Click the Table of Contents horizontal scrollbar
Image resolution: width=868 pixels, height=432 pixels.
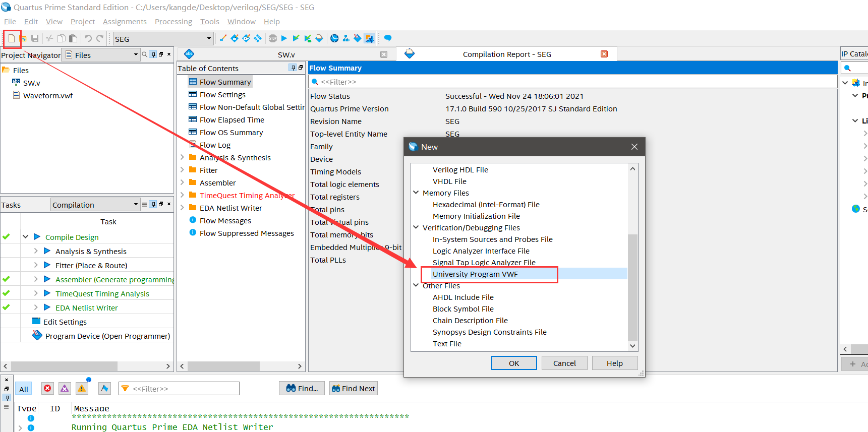coord(223,366)
